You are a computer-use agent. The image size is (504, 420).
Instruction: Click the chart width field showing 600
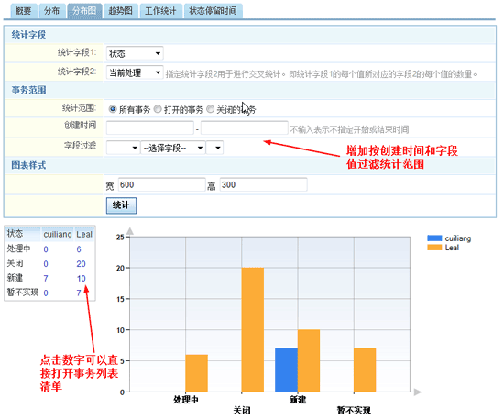(161, 185)
